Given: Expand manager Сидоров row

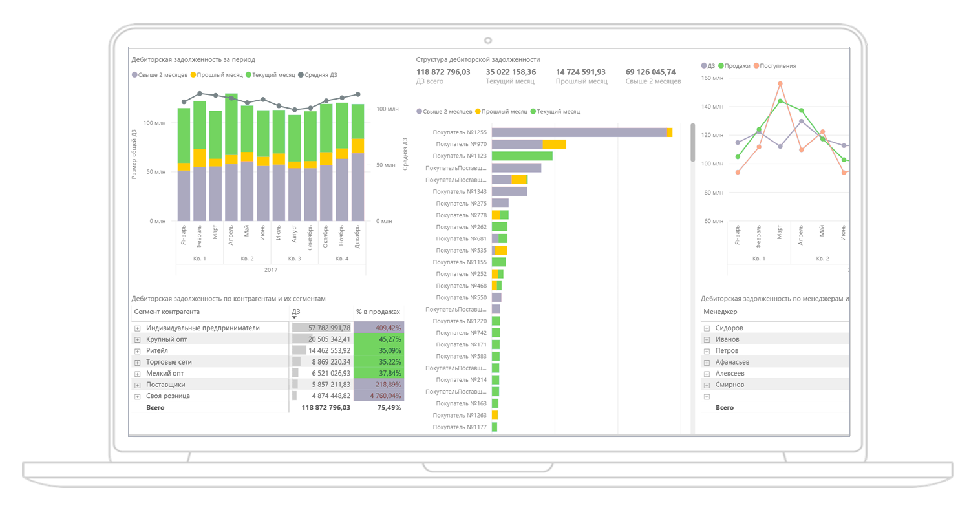Looking at the screenshot, I should click(x=707, y=328).
